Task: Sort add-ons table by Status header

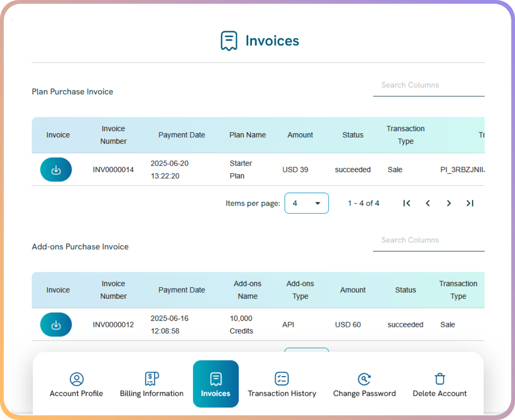Action: [x=405, y=290]
